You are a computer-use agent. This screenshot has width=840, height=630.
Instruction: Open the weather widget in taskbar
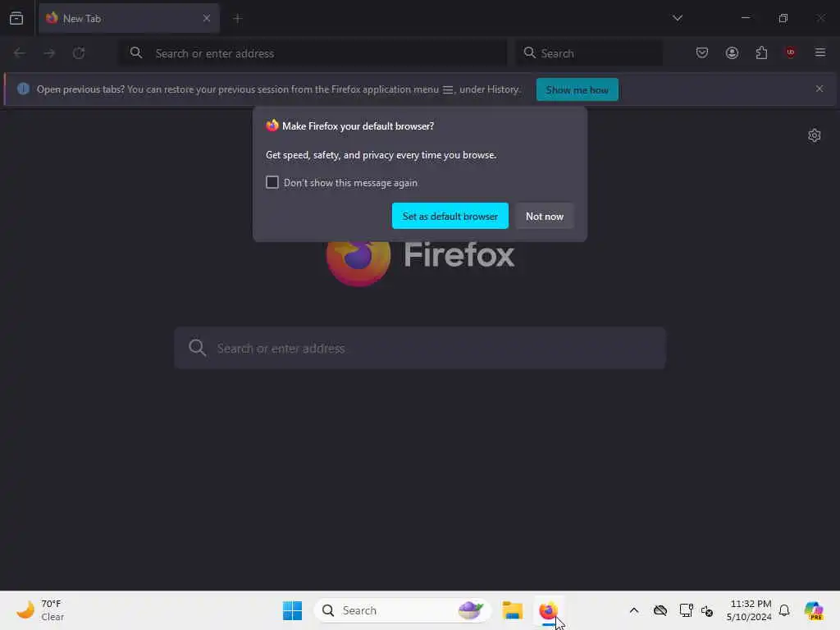click(40, 610)
